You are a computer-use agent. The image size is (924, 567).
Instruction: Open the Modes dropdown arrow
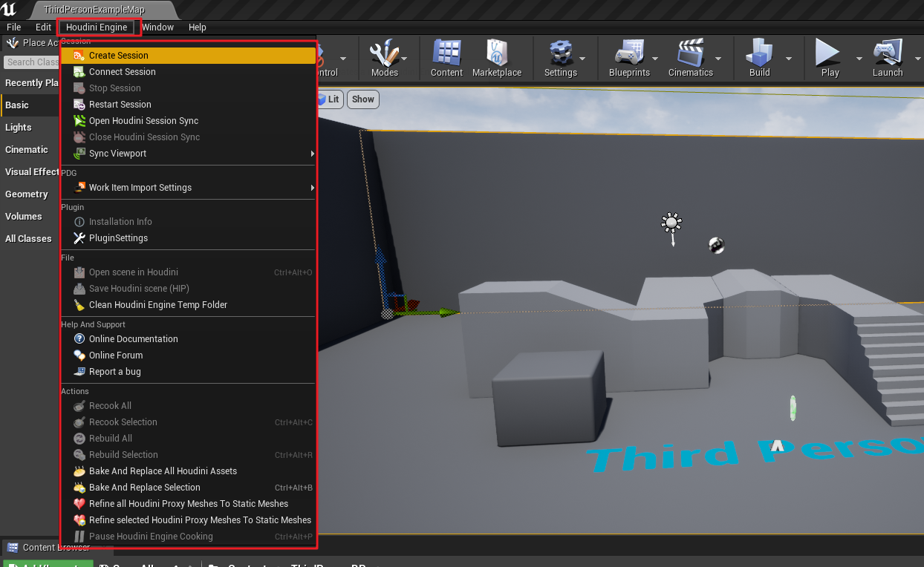pos(406,58)
